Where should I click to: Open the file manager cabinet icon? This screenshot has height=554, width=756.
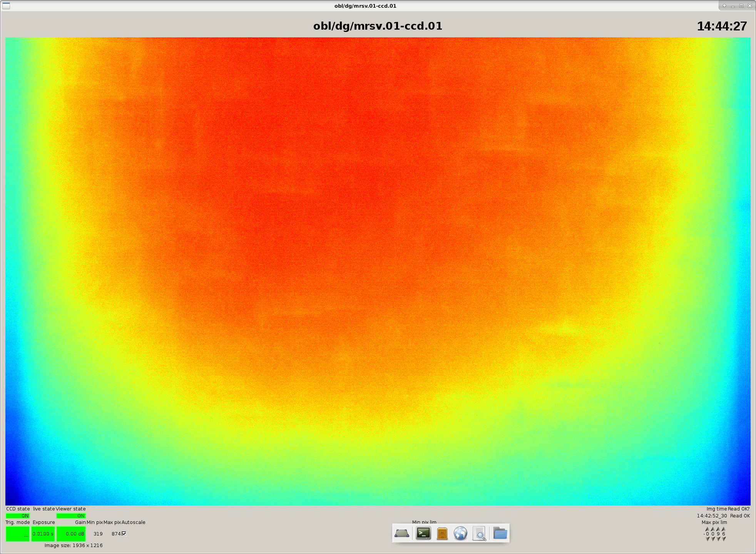point(442,534)
